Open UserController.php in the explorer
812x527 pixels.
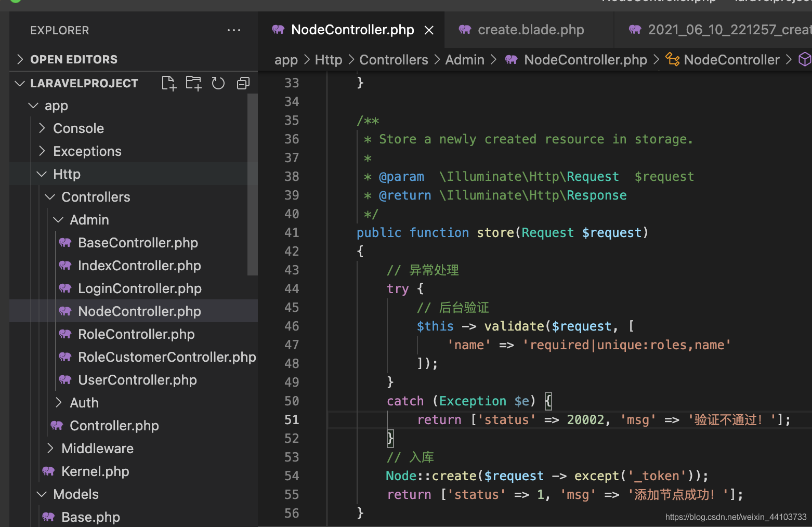pos(137,380)
